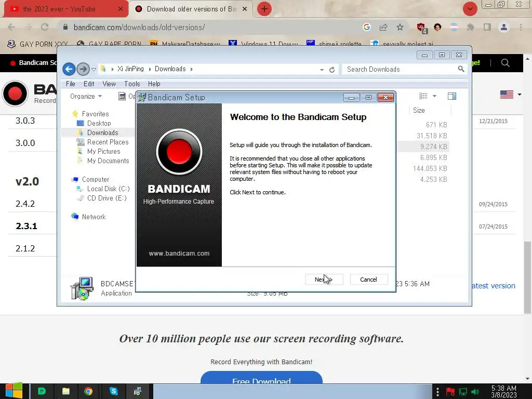Go back in the Explorer Downloads window
Screen dimensions: 532x399
click(69, 69)
